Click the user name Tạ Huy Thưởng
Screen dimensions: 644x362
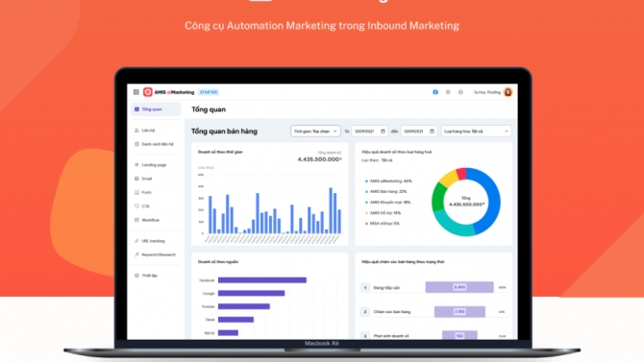[486, 92]
